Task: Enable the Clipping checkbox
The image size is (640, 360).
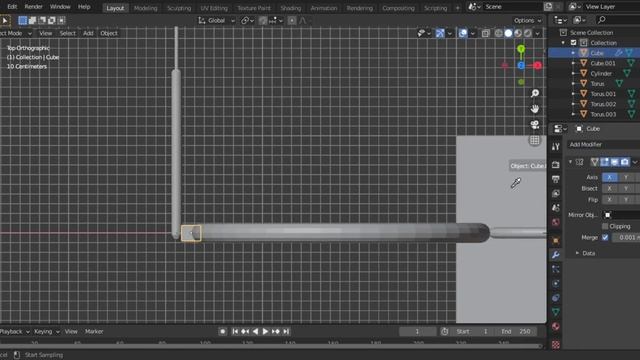Action: pyautogui.click(x=605, y=226)
